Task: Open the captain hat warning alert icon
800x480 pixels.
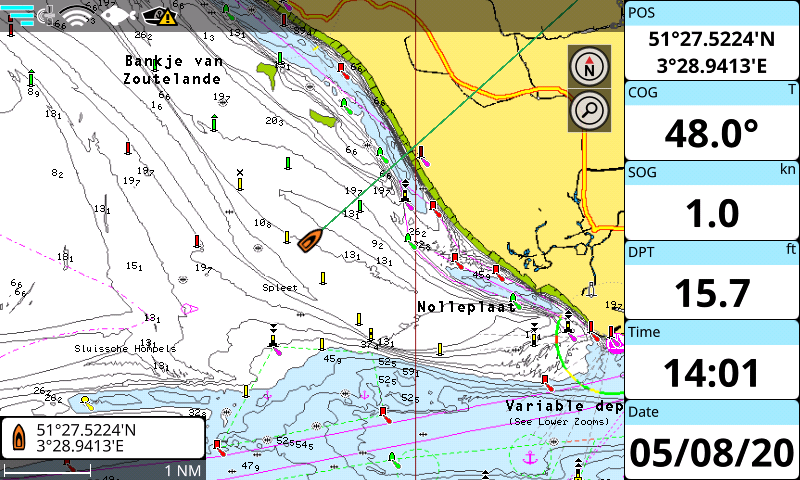Action: point(160,16)
